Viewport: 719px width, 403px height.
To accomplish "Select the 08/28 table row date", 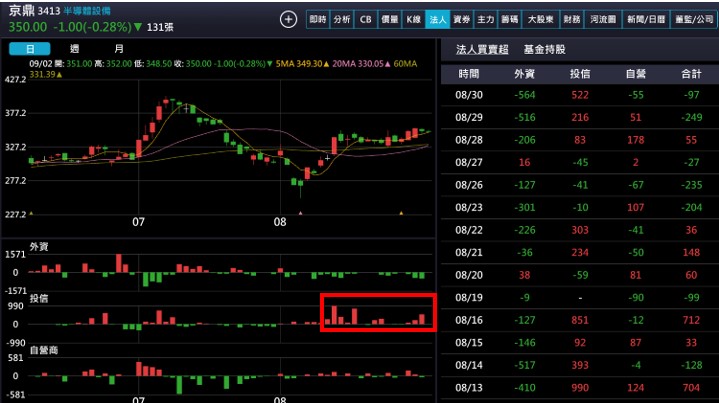I will [x=469, y=140].
